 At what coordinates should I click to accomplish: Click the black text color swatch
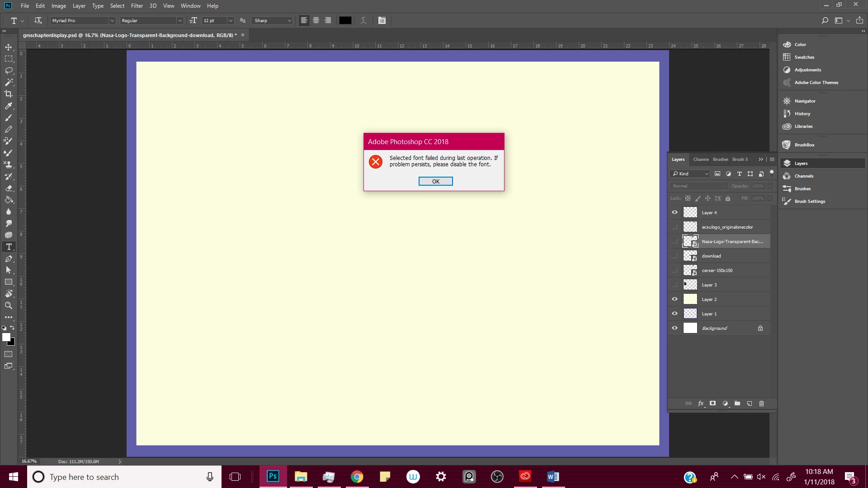(x=345, y=20)
